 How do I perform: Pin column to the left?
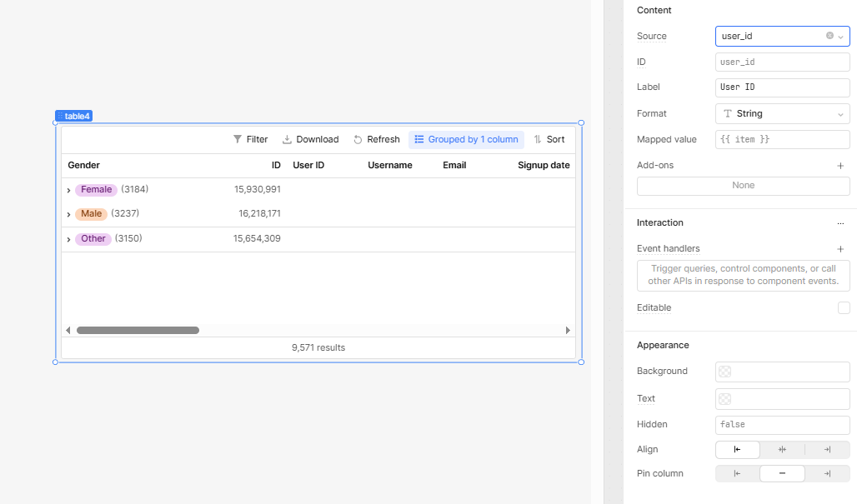coord(737,473)
